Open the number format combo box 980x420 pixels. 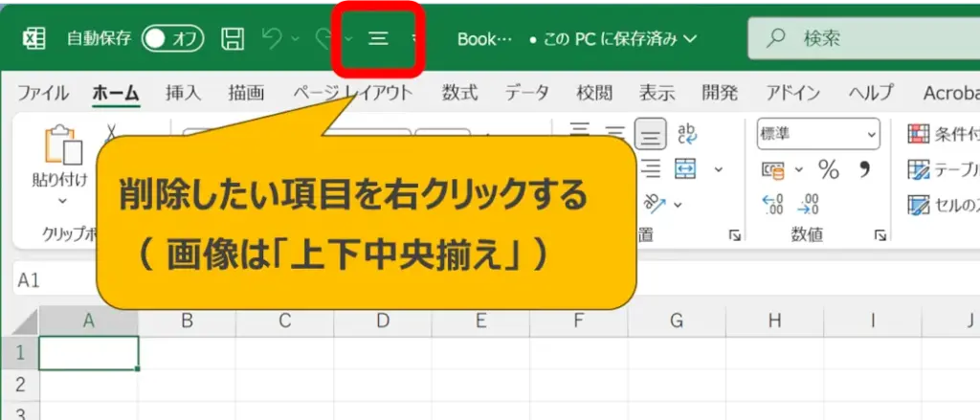pyautogui.click(x=817, y=134)
